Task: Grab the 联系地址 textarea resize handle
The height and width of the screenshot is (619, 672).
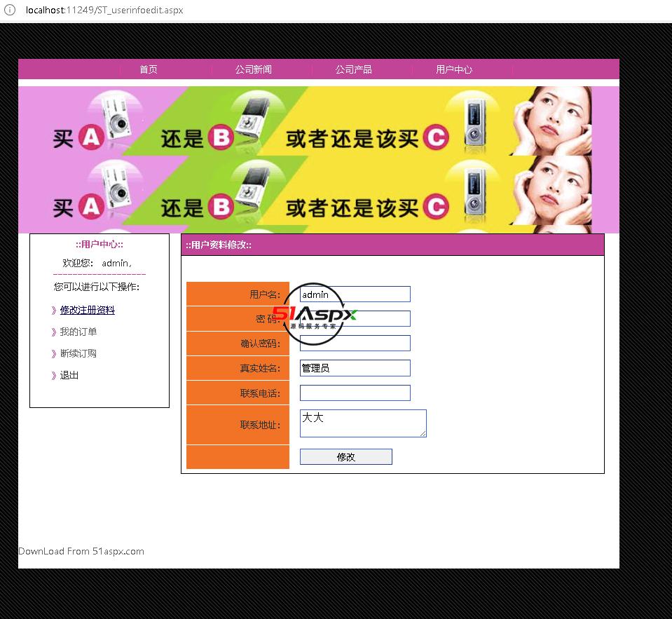Action: (423, 434)
